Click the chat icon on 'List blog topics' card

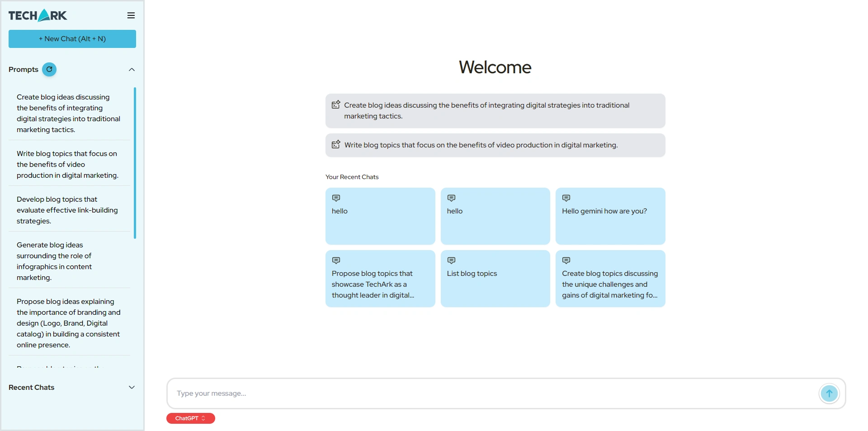click(451, 260)
